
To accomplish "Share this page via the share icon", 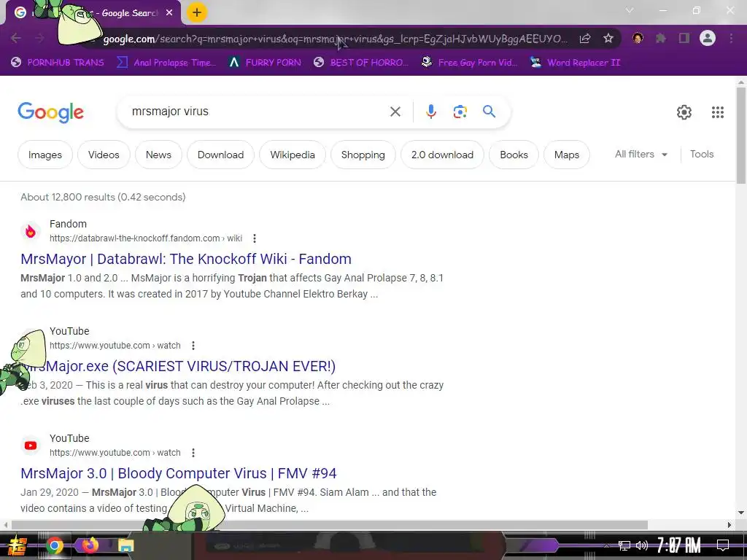I will [585, 38].
